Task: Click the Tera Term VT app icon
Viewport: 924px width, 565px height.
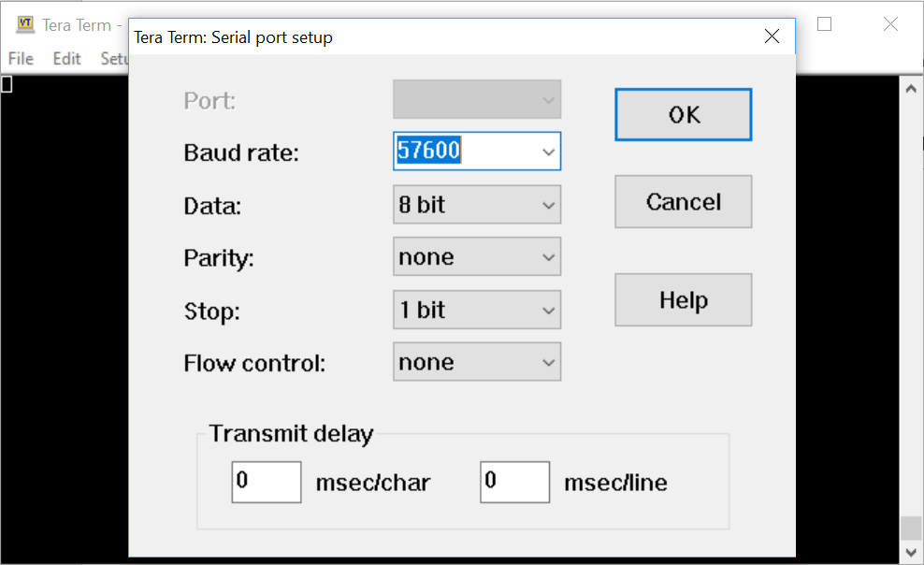Action: pyautogui.click(x=24, y=24)
